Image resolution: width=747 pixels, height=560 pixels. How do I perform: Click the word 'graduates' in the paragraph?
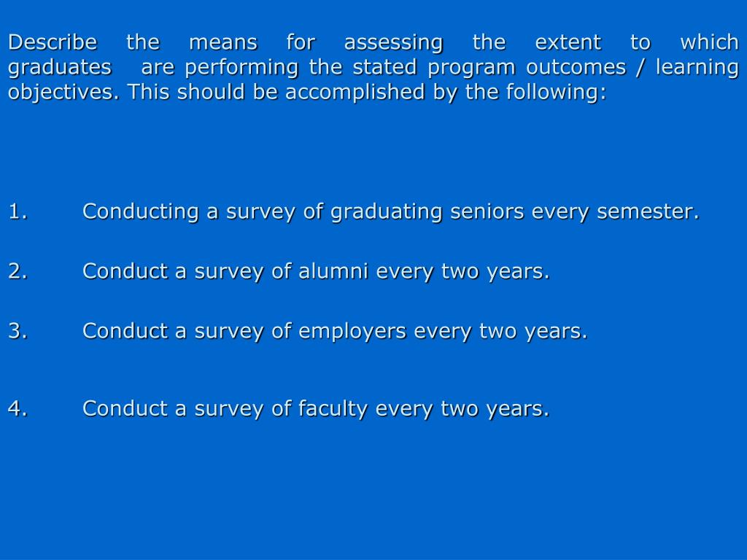click(60, 68)
